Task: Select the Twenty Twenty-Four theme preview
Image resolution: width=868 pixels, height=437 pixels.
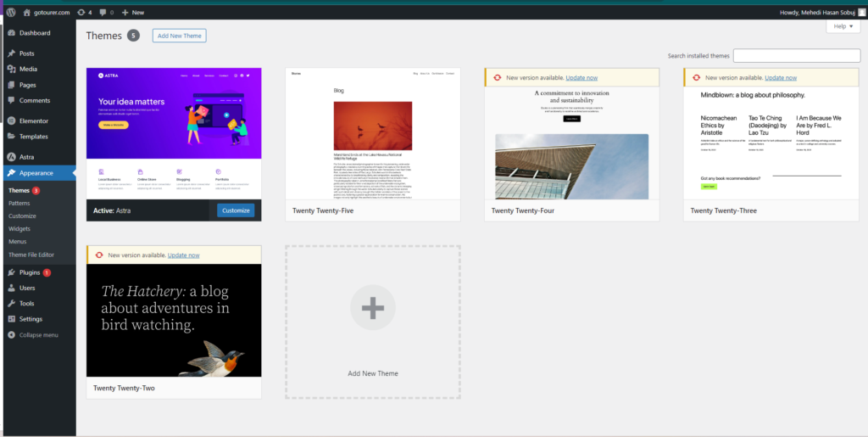Action: tap(572, 143)
